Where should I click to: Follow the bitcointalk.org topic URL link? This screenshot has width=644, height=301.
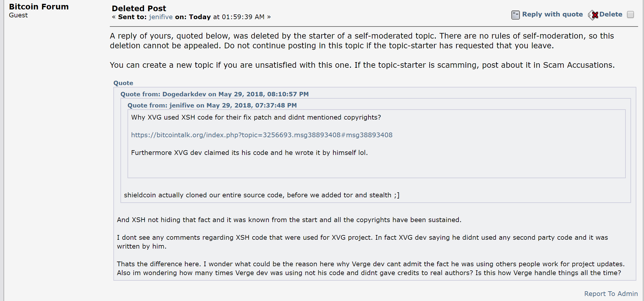[x=262, y=135]
